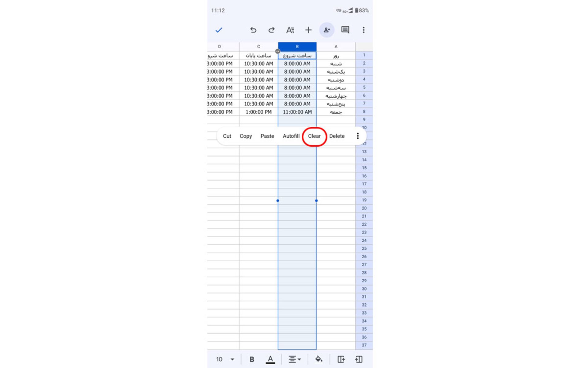
Task: Click the undo icon to revert changes
Action: (252, 30)
